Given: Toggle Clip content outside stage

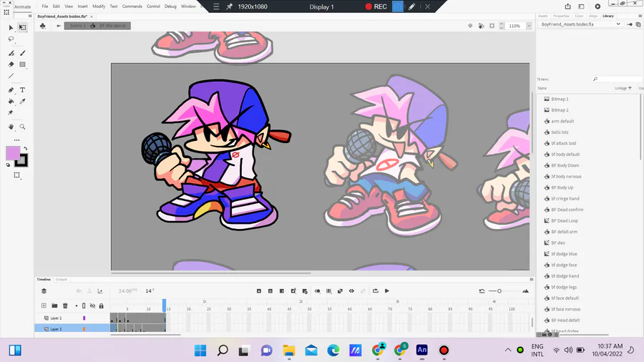Looking at the screenshot, I should (492, 26).
